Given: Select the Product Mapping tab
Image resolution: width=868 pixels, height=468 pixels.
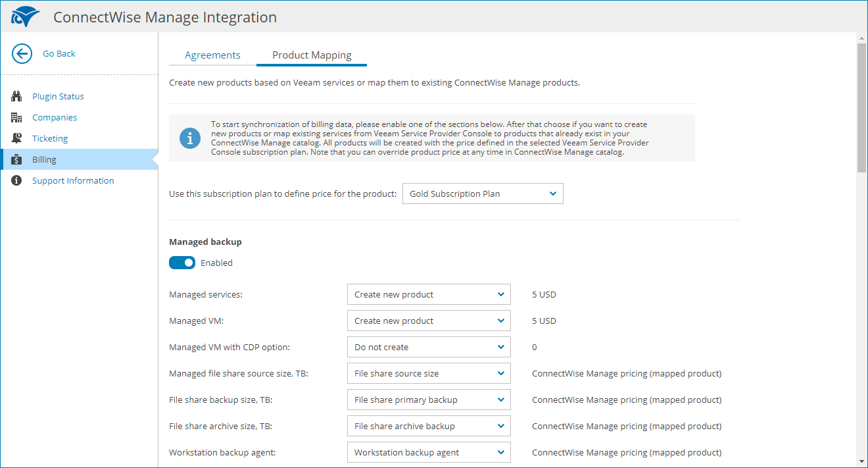Looking at the screenshot, I should coord(312,55).
